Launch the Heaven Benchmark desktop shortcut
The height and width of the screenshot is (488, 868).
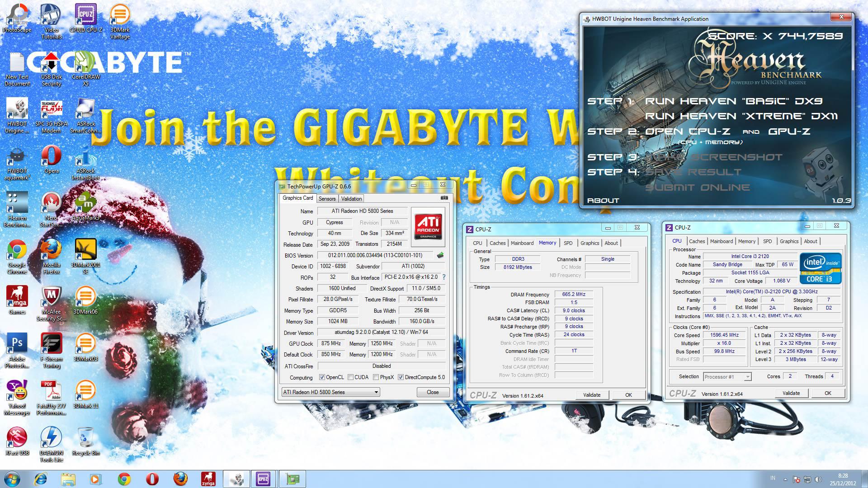[x=17, y=210]
